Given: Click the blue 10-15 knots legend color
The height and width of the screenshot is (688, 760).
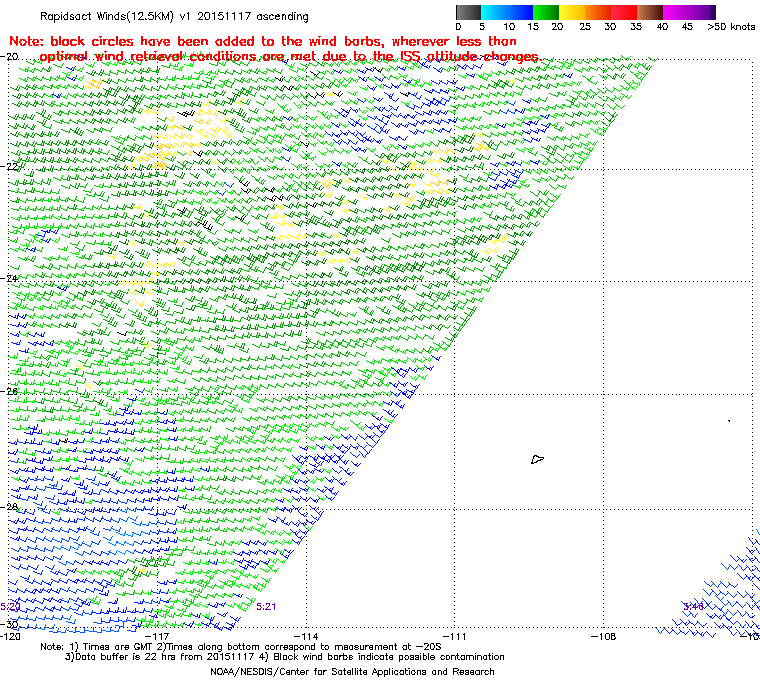Looking at the screenshot, I should click(x=520, y=12).
